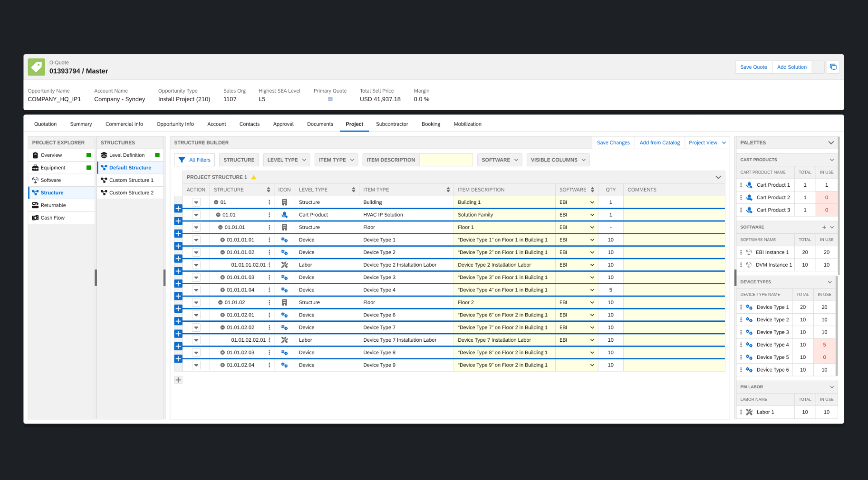This screenshot has width=868, height=480.
Task: Click the Device Type 3 palette icon
Action: [749, 332]
